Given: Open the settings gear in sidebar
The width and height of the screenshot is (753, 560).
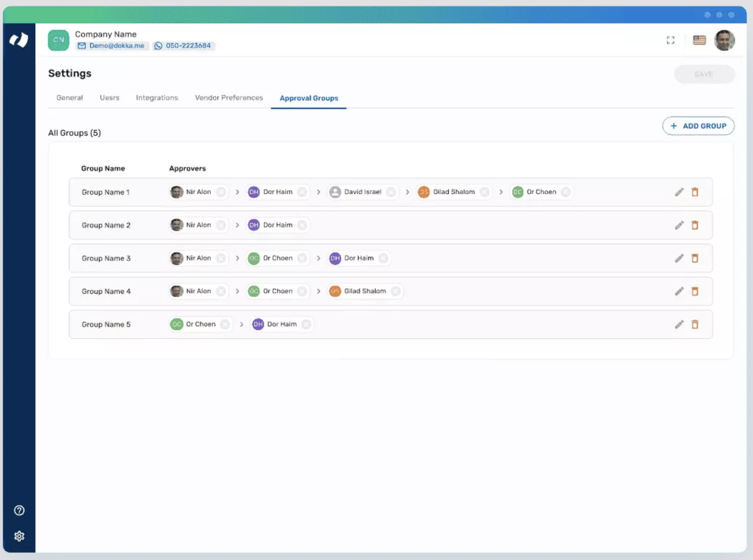Looking at the screenshot, I should pyautogui.click(x=19, y=536).
